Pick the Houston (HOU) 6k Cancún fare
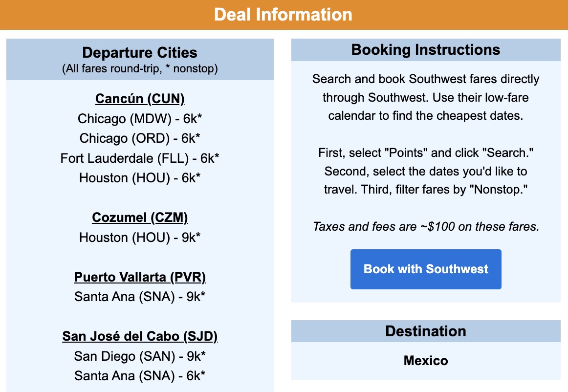The width and height of the screenshot is (568, 392). click(x=139, y=178)
